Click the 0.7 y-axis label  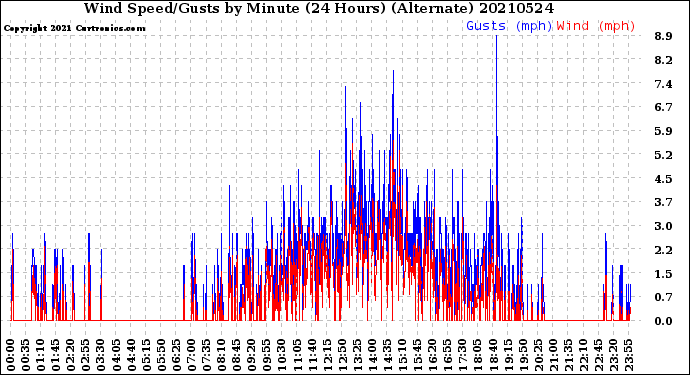pyautogui.click(x=664, y=298)
